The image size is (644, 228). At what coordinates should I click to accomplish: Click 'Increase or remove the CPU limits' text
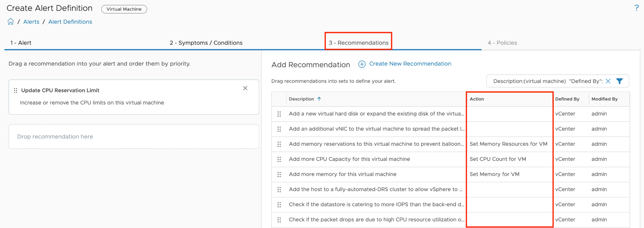pos(92,103)
